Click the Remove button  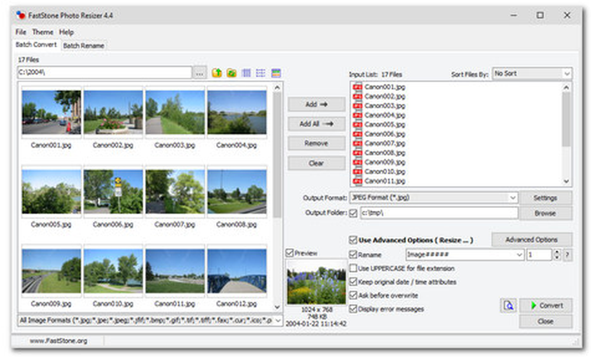click(x=316, y=144)
